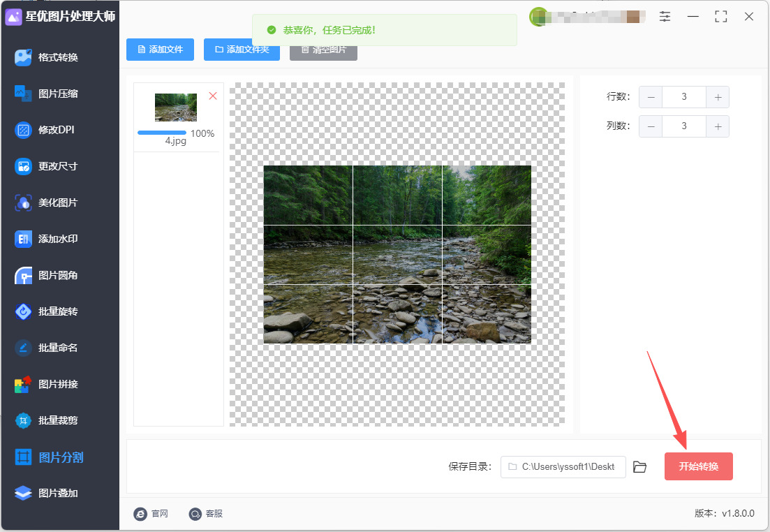Viewport: 770px width, 532px height.
Task: Click the 添加文件 add file button
Action: 160,50
